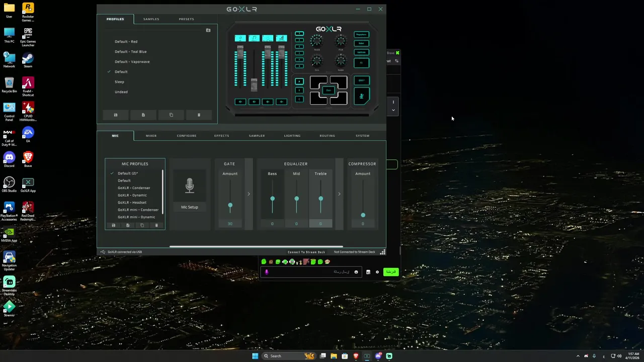Open the profiles folder icon
Screen dimensions: 644x362
point(208,30)
